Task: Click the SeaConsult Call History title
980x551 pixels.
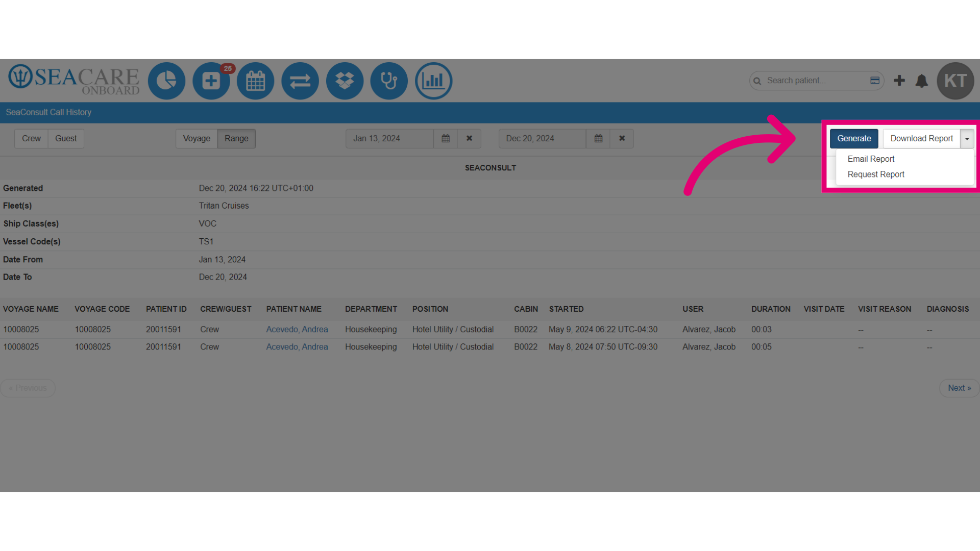Action: (x=48, y=112)
